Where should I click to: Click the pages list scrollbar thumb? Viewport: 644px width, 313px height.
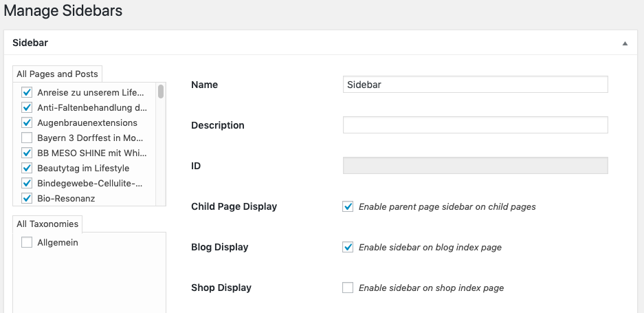(x=161, y=91)
